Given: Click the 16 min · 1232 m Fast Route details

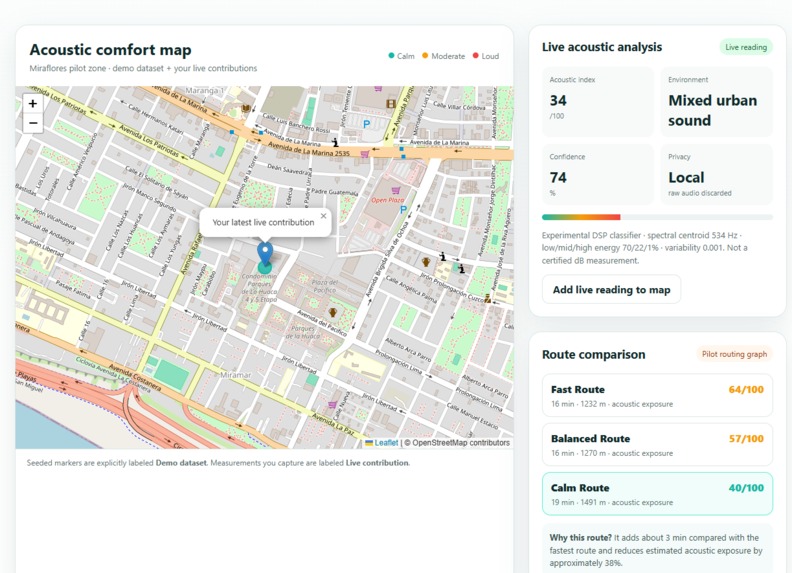Looking at the screenshot, I should (612, 404).
